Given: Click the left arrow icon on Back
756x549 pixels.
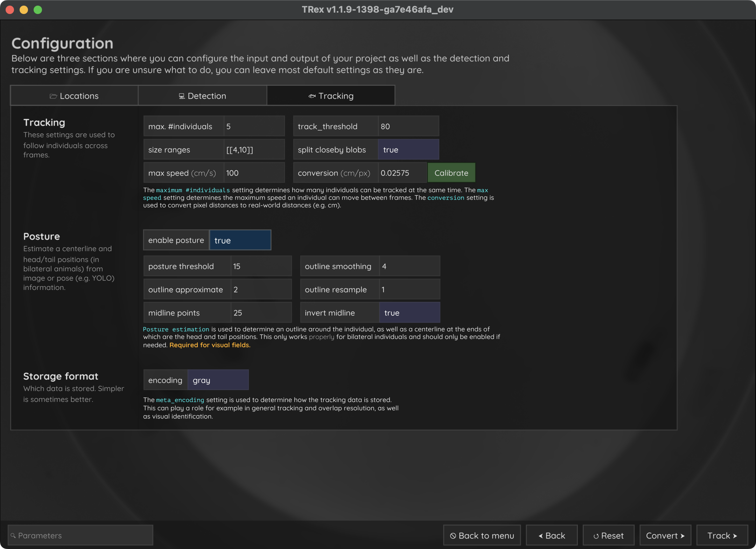Looking at the screenshot, I should pyautogui.click(x=540, y=536).
